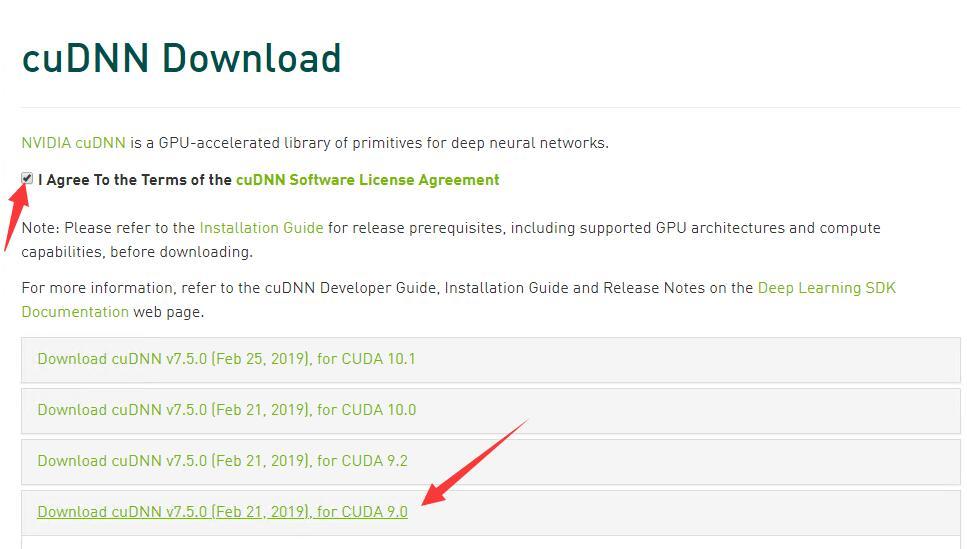Expand Download cuDNN v7.5.0 for CUDA 9.2

tap(222, 461)
